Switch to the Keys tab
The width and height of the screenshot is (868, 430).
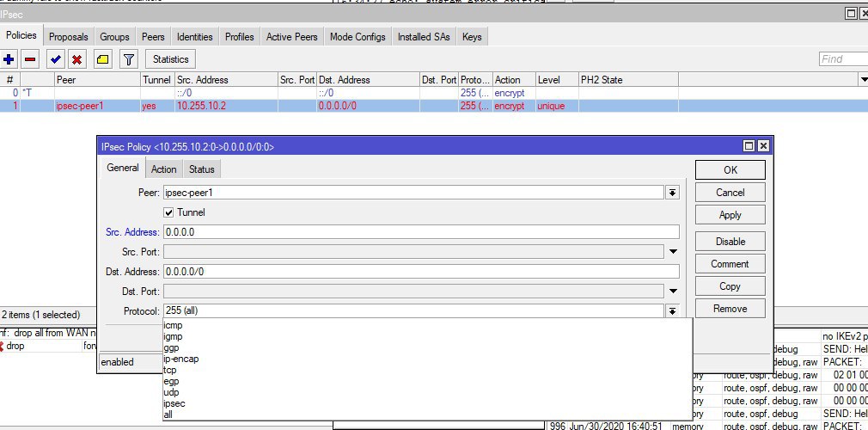[472, 37]
